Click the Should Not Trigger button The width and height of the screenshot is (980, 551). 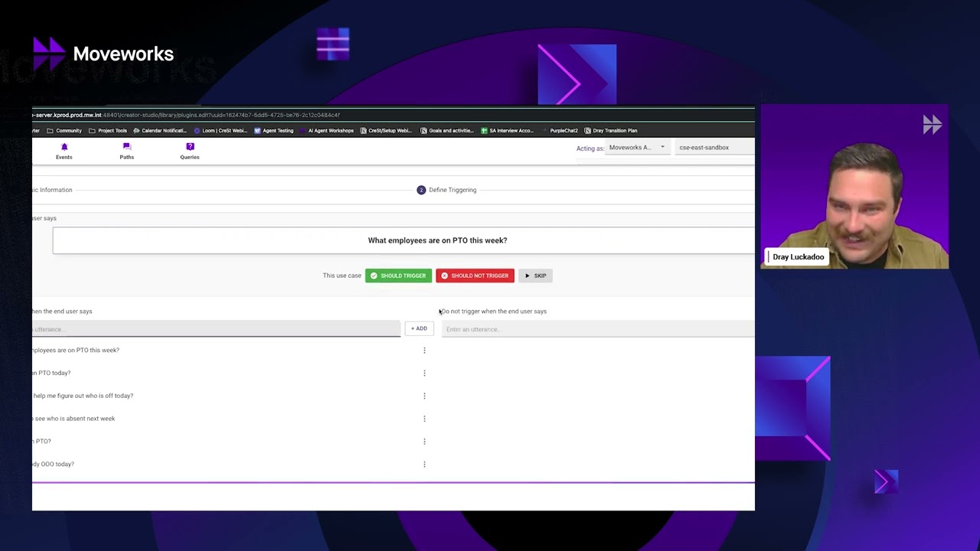(x=475, y=275)
